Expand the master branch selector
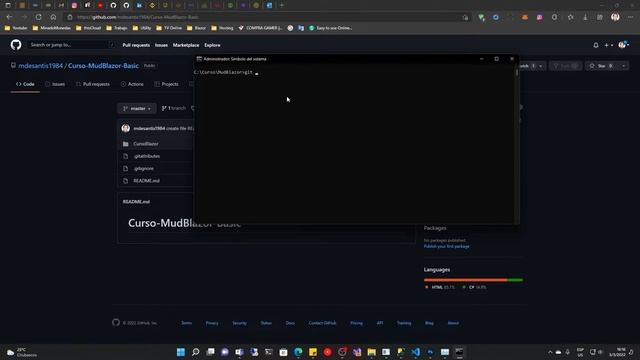This screenshot has width=640, height=360. click(x=137, y=109)
